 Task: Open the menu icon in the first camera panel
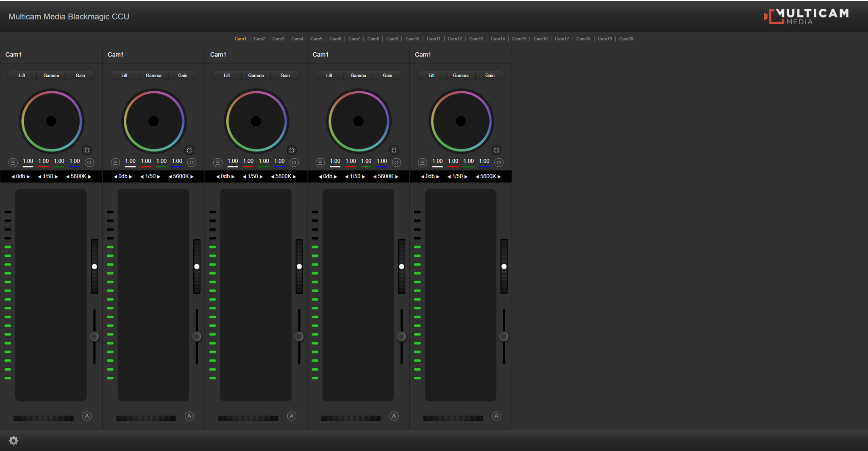13,162
